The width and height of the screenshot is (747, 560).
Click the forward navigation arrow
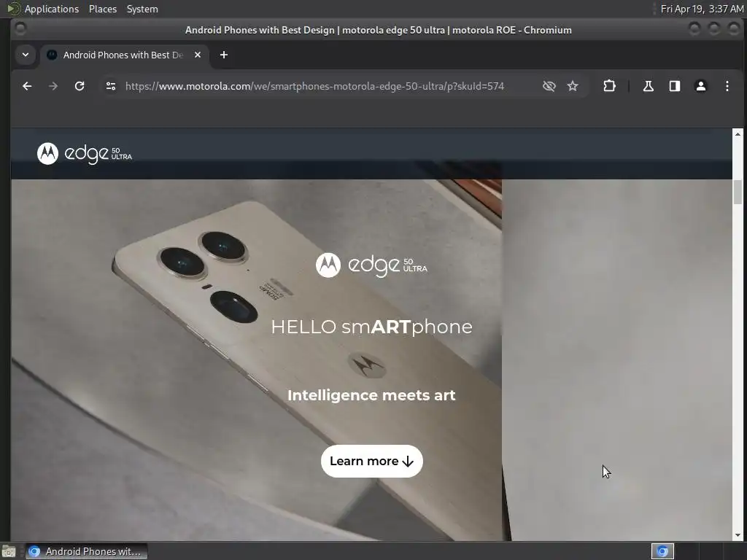coord(53,86)
